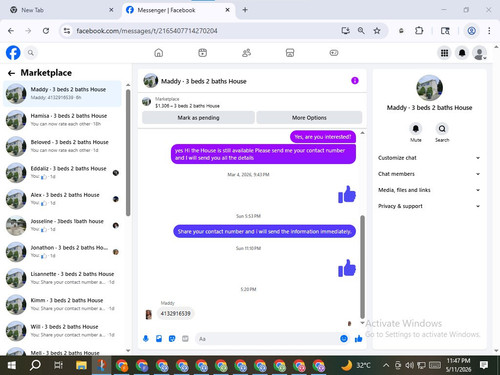Open the $1,306 Marketplace listing thumbnail

[x=146, y=101]
